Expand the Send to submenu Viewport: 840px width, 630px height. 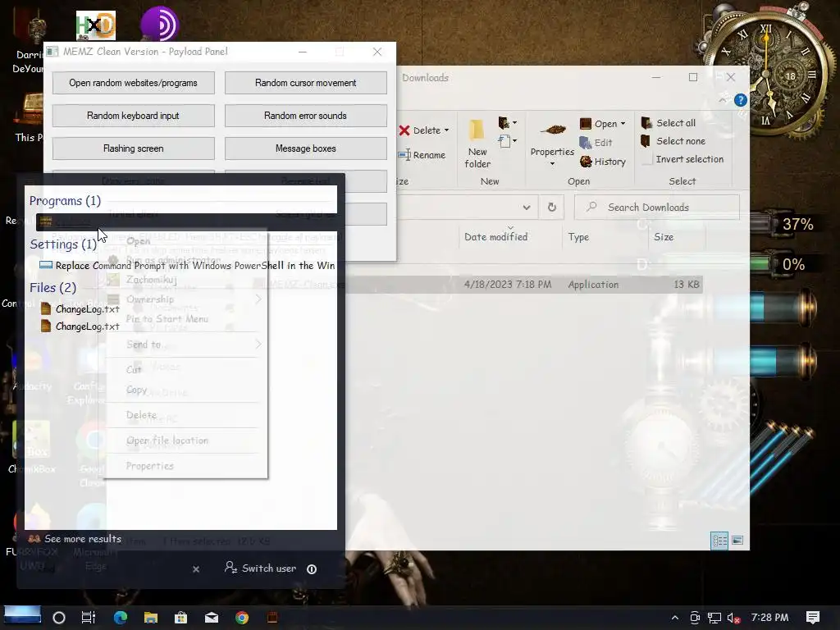(x=185, y=345)
